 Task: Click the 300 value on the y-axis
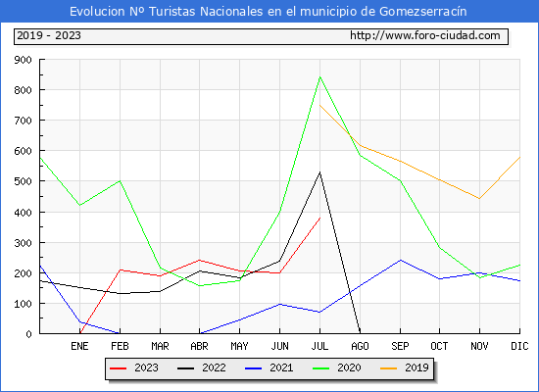click(24, 243)
